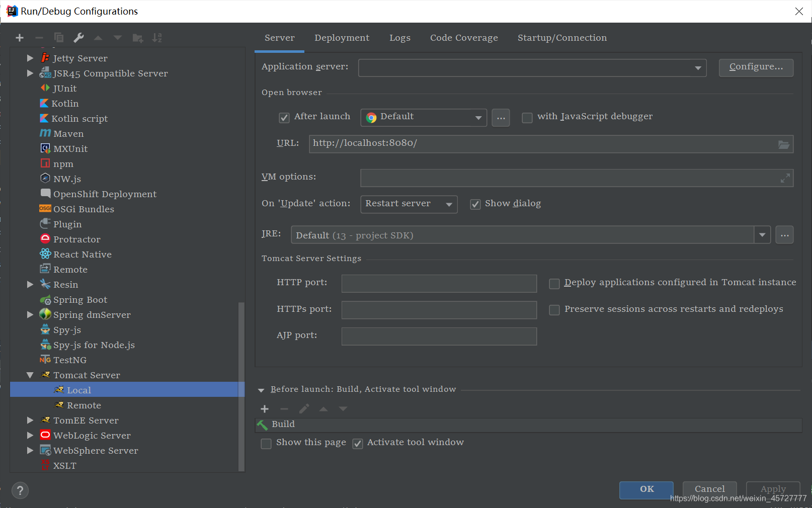
Task: Remove the selected configuration
Action: (x=39, y=37)
